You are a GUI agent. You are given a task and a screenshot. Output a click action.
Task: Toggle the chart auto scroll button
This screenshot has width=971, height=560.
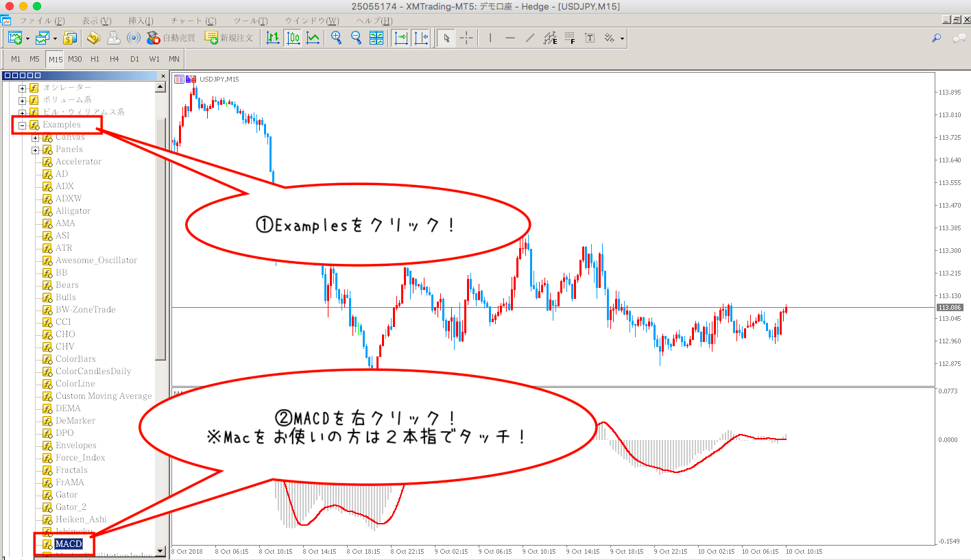pyautogui.click(x=400, y=38)
